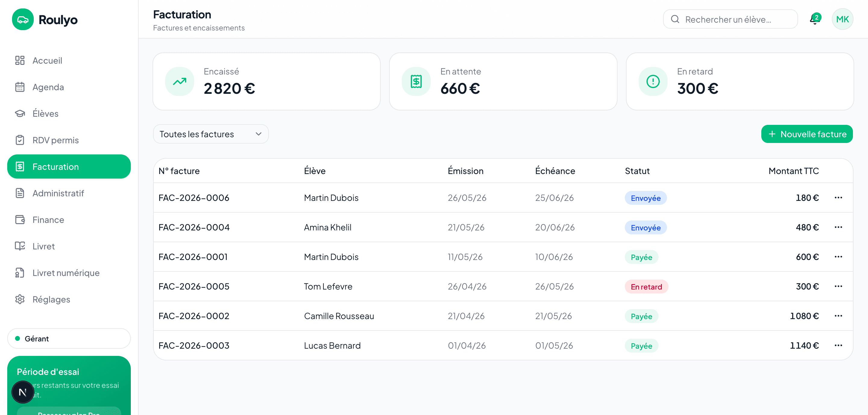Open the more options menu for FAC-2026-0005
868x415 pixels.
pyautogui.click(x=838, y=286)
